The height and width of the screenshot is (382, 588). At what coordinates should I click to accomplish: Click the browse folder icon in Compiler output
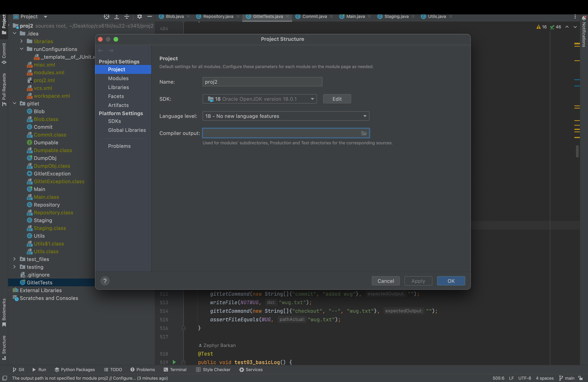tap(364, 133)
